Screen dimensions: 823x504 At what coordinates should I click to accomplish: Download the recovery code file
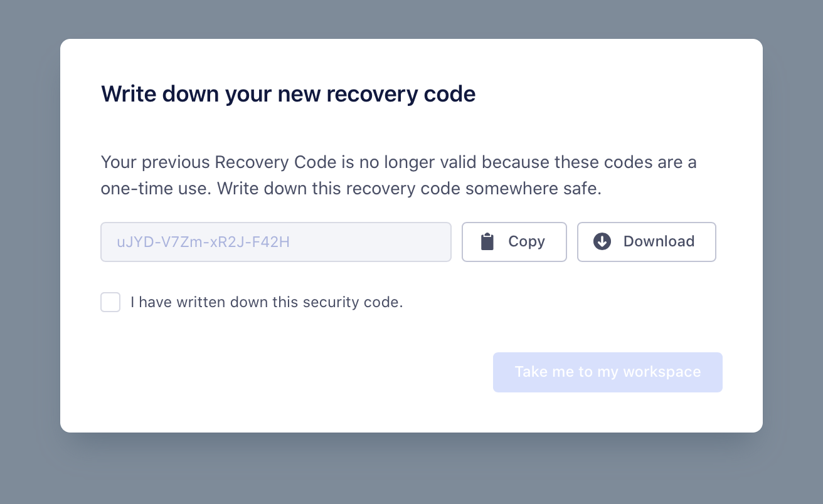coord(647,241)
